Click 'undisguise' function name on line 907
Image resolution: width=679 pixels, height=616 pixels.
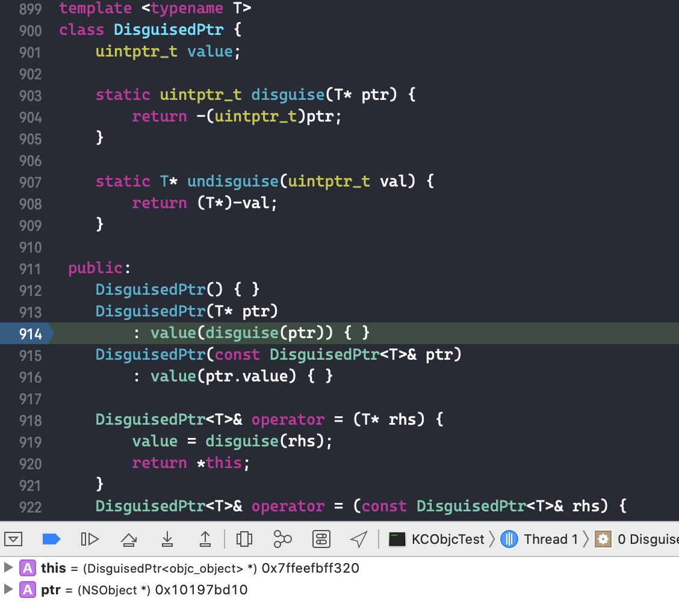(233, 182)
